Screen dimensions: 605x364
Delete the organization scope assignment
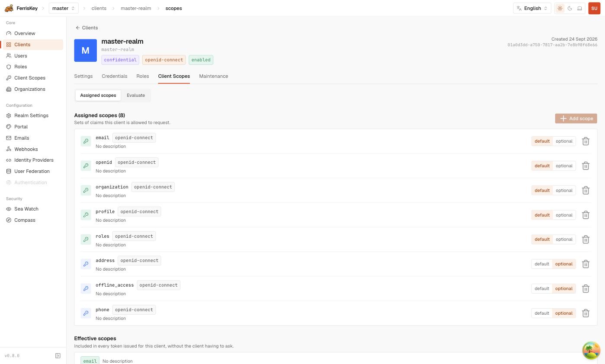(586, 191)
